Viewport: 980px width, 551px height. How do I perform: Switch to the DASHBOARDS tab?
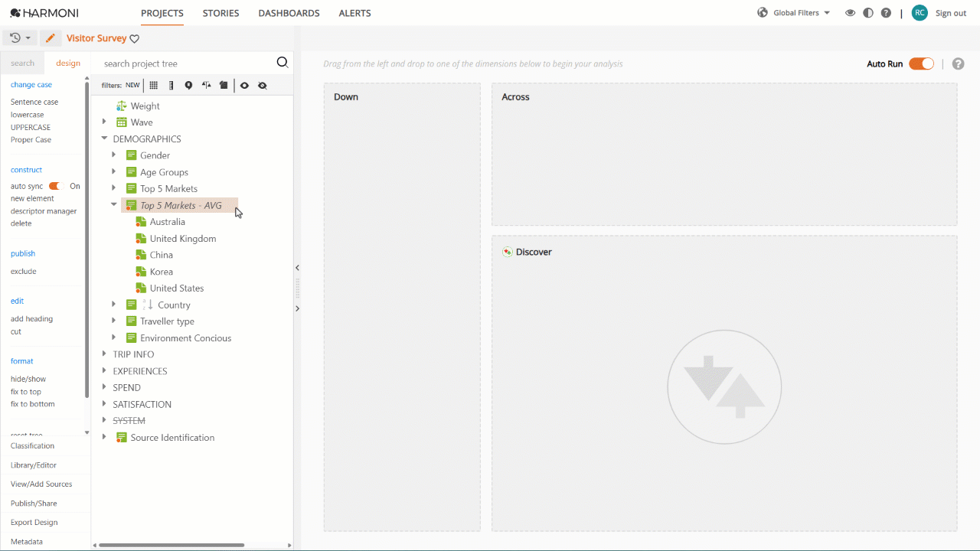pyautogui.click(x=289, y=13)
